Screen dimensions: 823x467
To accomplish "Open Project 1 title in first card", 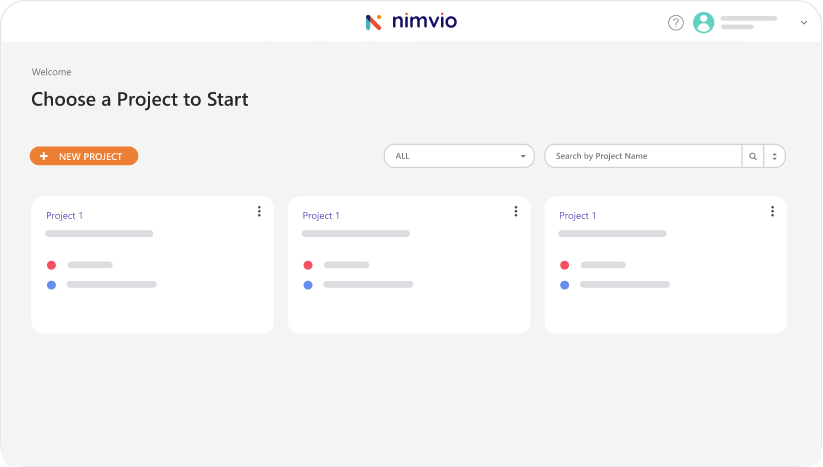I will click(65, 216).
